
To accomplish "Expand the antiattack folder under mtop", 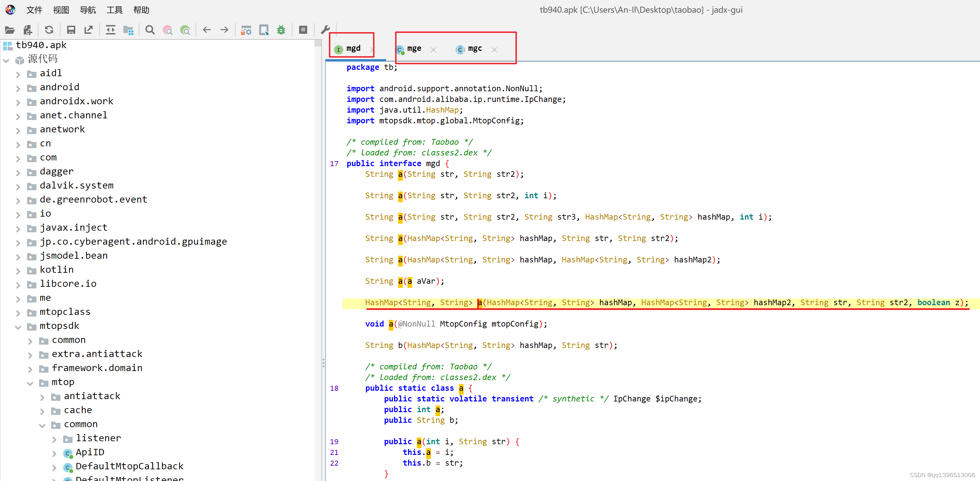I will tap(42, 397).
